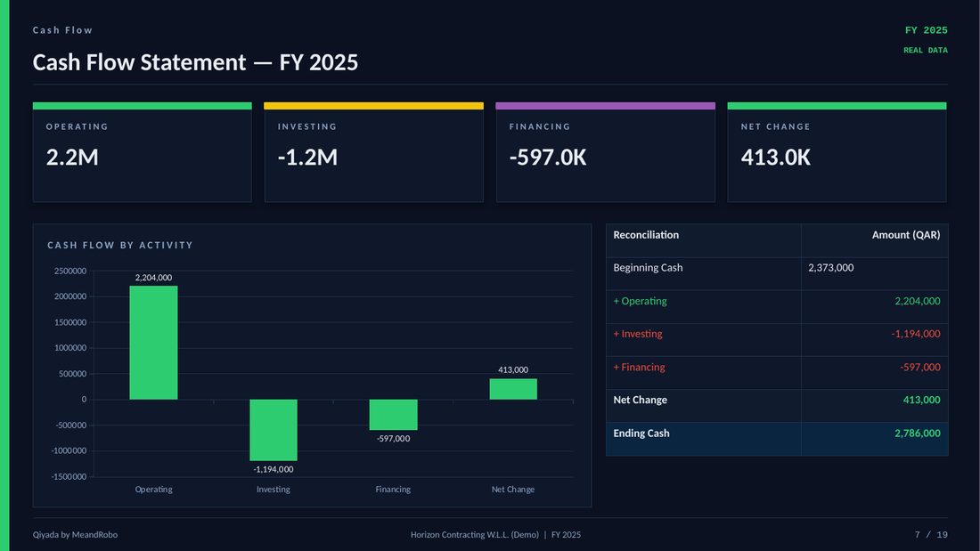Select the "+ Financing" table row label
Screen dimensions: 980x551
coord(639,368)
